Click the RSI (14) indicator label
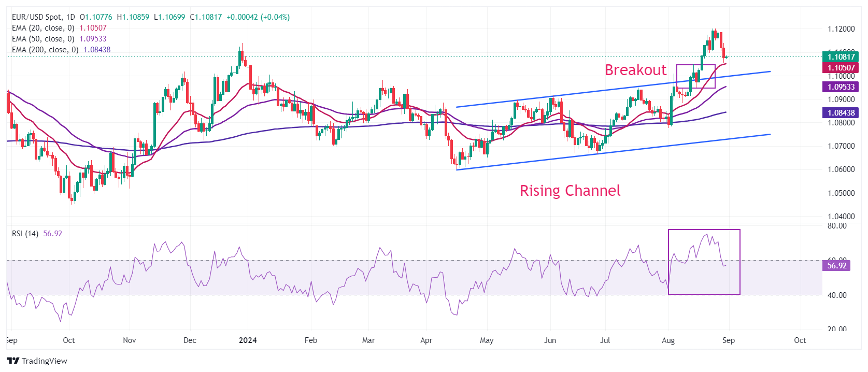 [x=25, y=234]
